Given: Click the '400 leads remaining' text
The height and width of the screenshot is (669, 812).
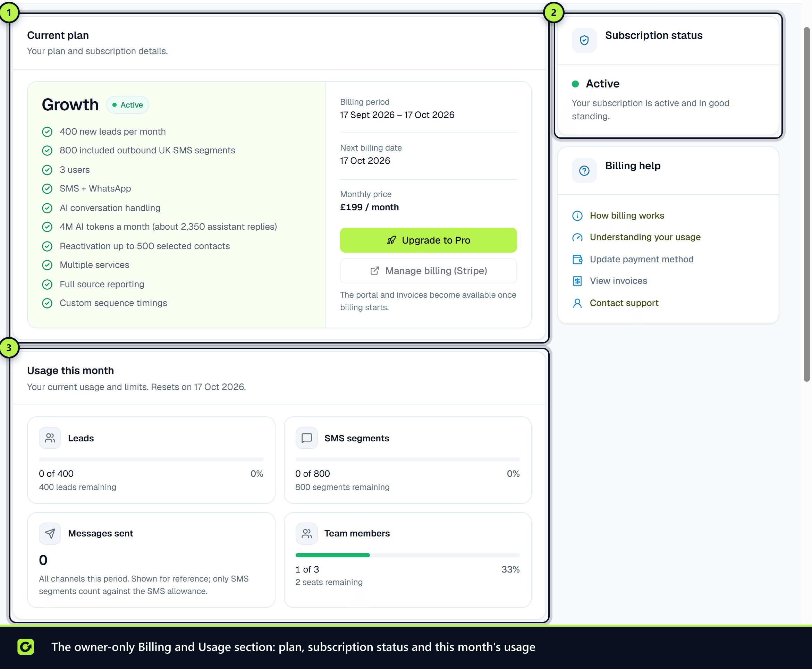Looking at the screenshot, I should [x=77, y=487].
